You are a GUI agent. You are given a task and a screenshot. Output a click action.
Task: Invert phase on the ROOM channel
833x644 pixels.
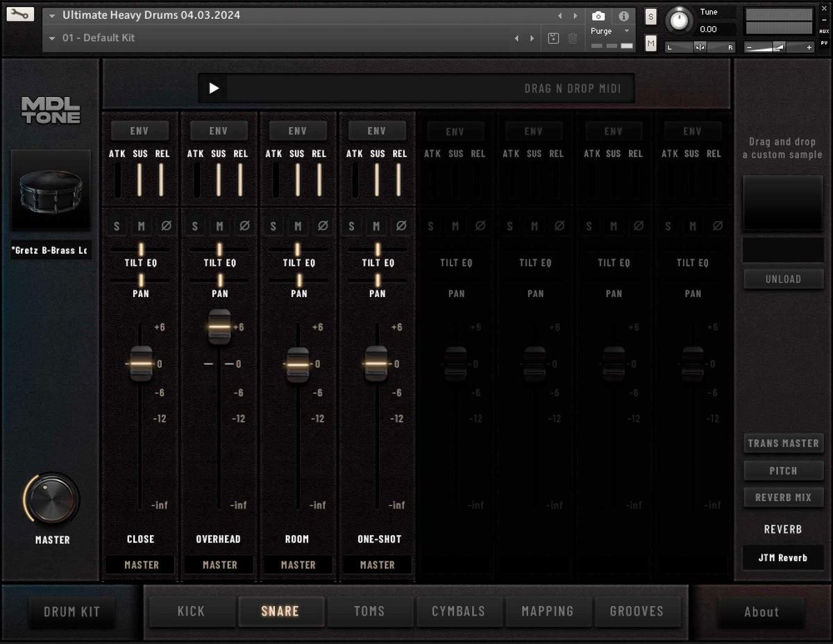(323, 226)
